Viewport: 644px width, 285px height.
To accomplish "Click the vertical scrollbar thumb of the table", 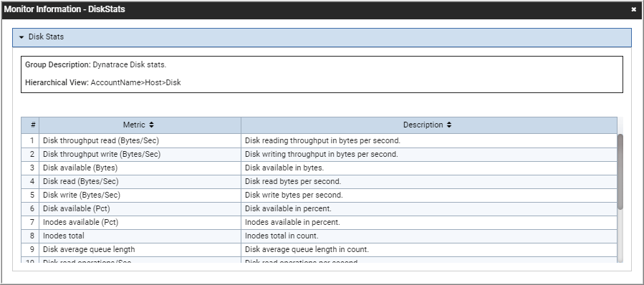I will [620, 172].
